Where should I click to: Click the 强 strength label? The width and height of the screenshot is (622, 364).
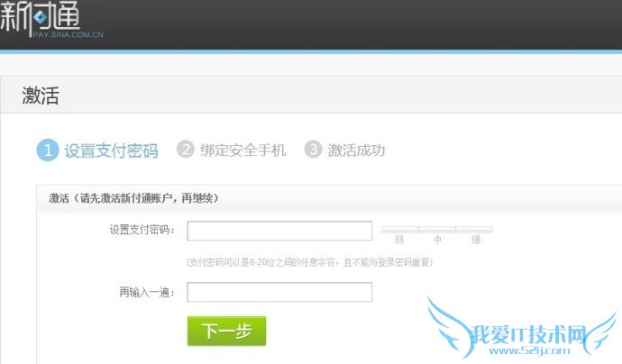click(476, 240)
